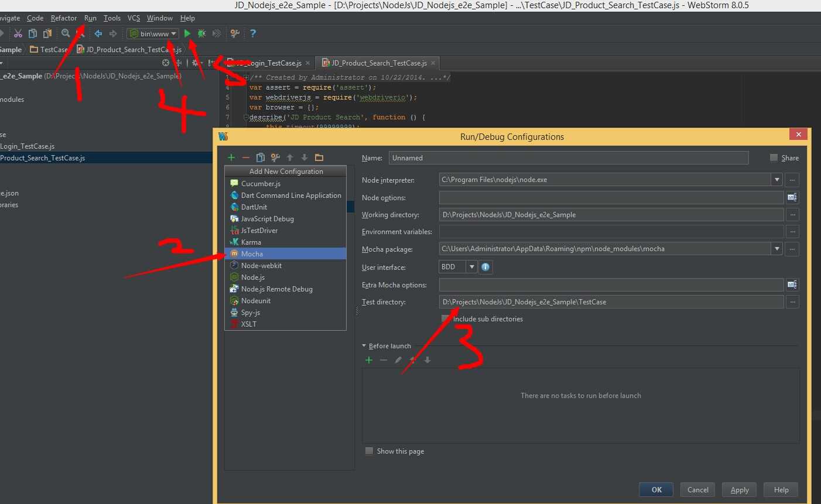
Task: Enable the Share checkbox
Action: pyautogui.click(x=774, y=157)
